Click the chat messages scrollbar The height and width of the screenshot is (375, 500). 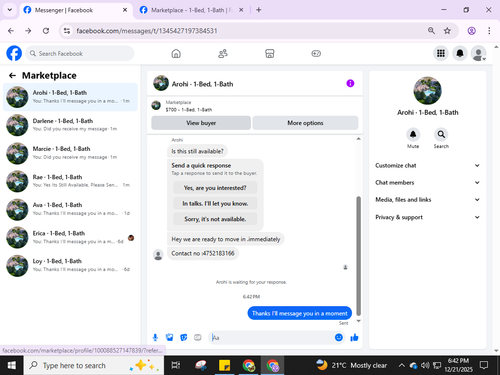pos(359,255)
